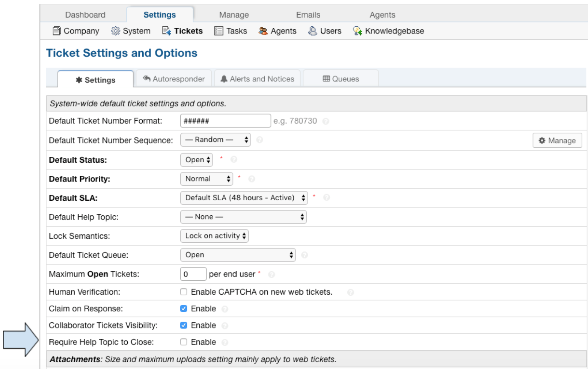Click the Maximum Open Tickets input field
Viewport: 588px width, 369px height.
193,274
